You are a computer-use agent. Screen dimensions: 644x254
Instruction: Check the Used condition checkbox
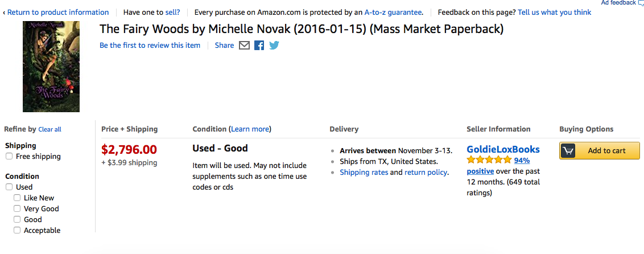9,187
